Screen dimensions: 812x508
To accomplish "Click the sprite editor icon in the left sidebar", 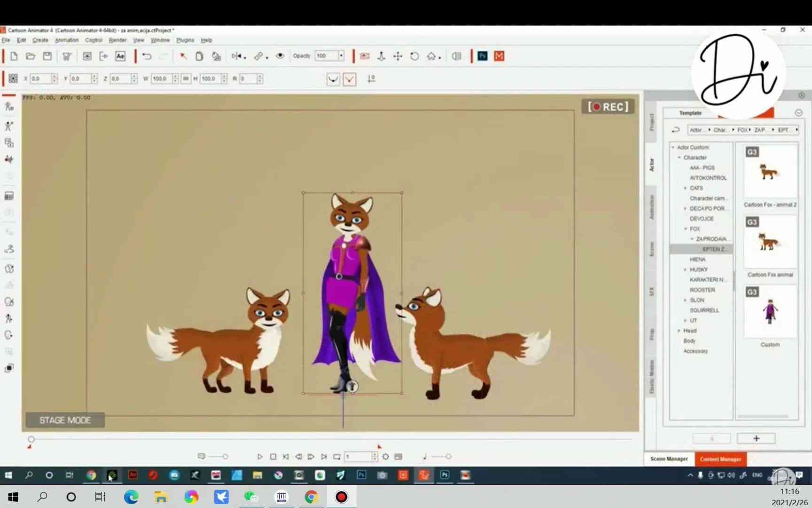I will click(x=9, y=143).
